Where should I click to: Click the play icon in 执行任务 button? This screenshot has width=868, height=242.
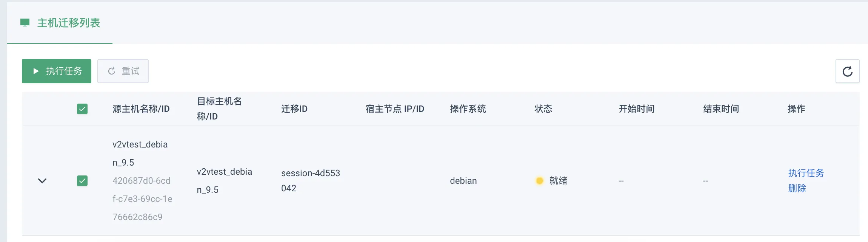(x=36, y=71)
